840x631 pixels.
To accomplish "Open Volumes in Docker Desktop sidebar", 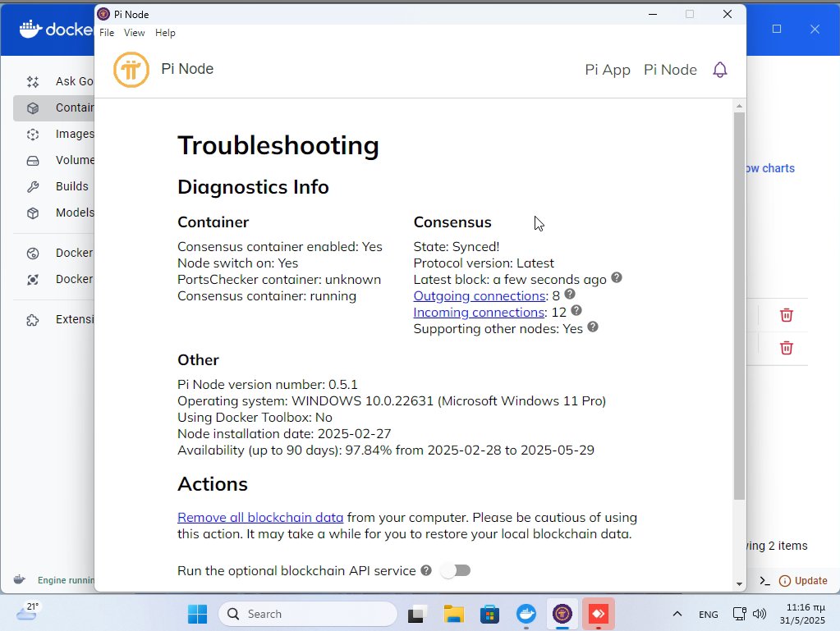I will pyautogui.click(x=53, y=160).
